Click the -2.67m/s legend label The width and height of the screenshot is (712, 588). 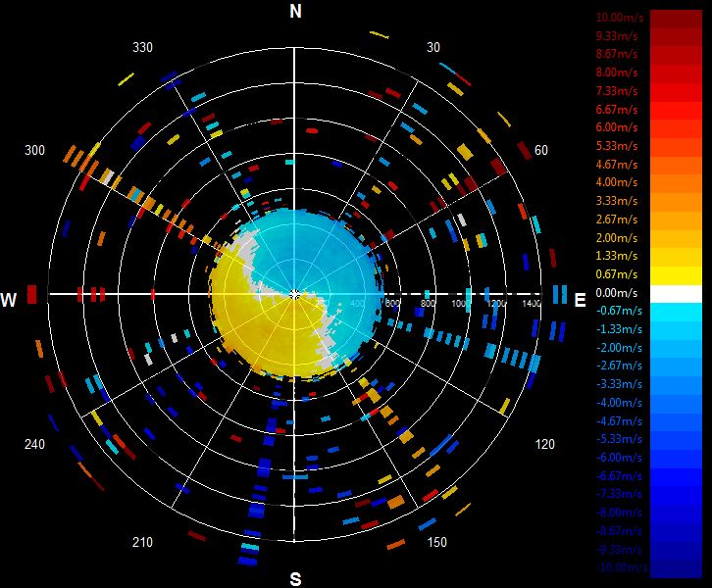coord(619,367)
